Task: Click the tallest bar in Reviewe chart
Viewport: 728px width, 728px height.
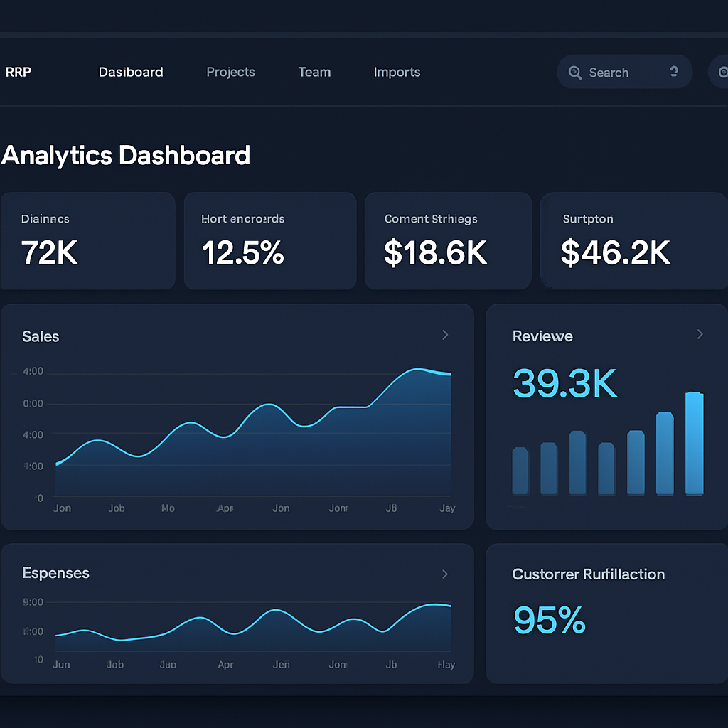Action: [x=694, y=444]
